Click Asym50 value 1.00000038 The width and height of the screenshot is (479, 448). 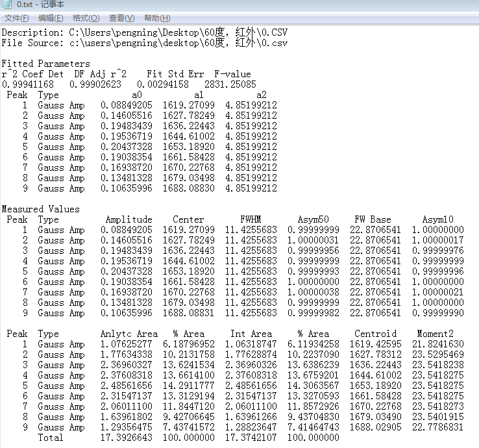click(313, 292)
